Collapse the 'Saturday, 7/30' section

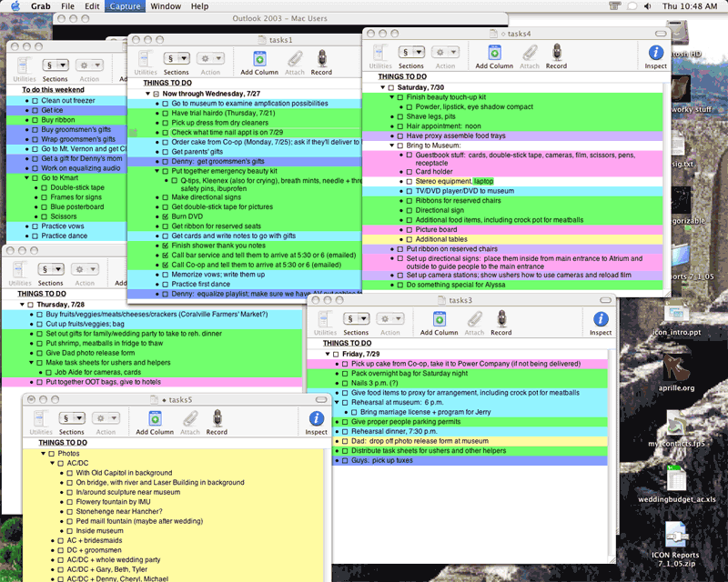tap(383, 87)
